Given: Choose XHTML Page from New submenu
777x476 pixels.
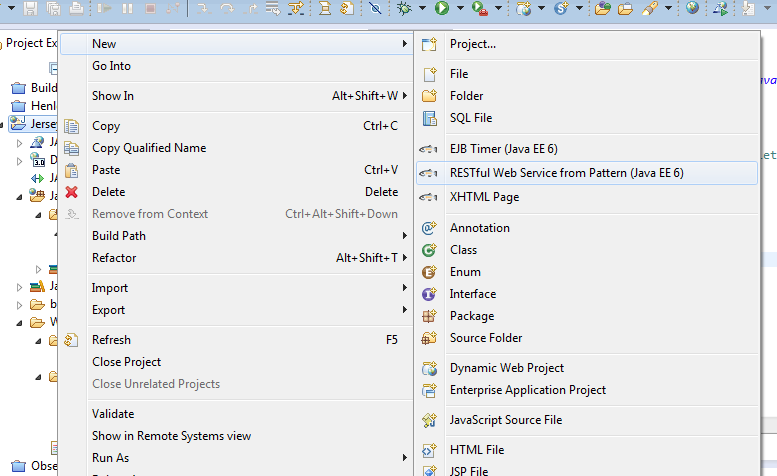Looking at the screenshot, I should click(x=484, y=197).
